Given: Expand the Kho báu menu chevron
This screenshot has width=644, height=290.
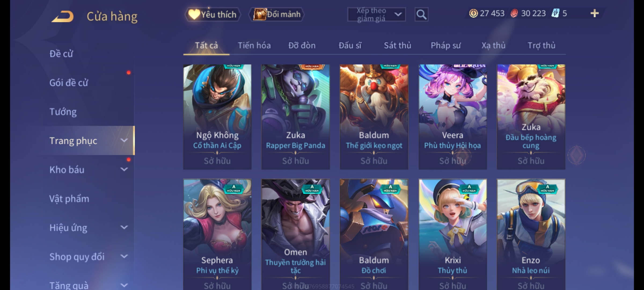Looking at the screenshot, I should 124,169.
